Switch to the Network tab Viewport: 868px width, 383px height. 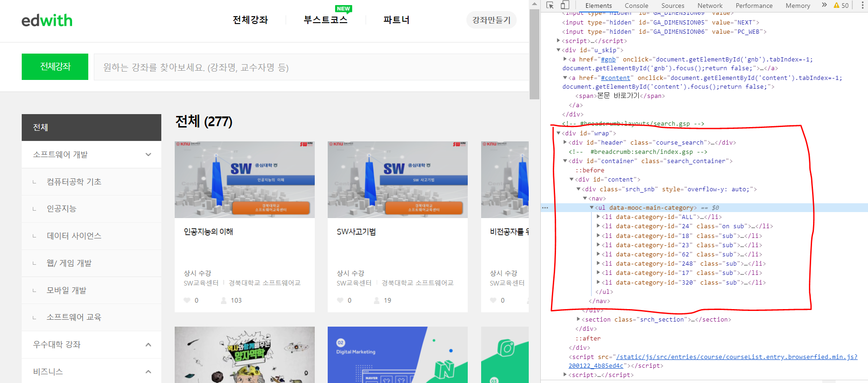[x=710, y=6]
